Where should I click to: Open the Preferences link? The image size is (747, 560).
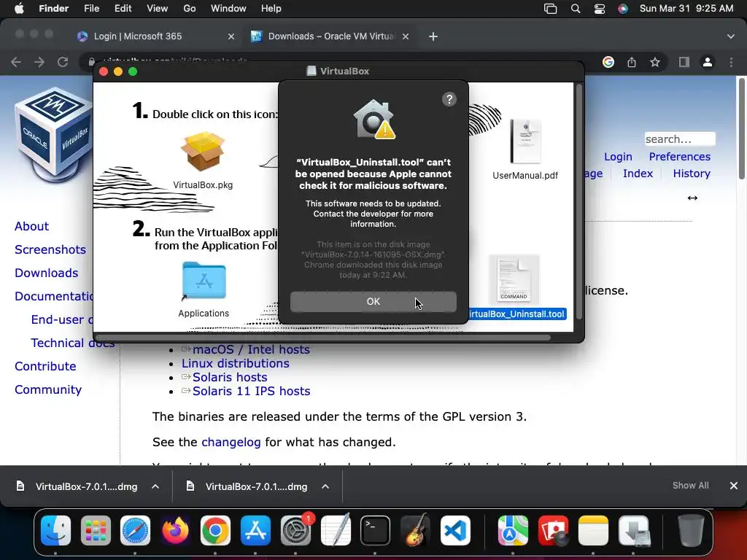(x=679, y=157)
